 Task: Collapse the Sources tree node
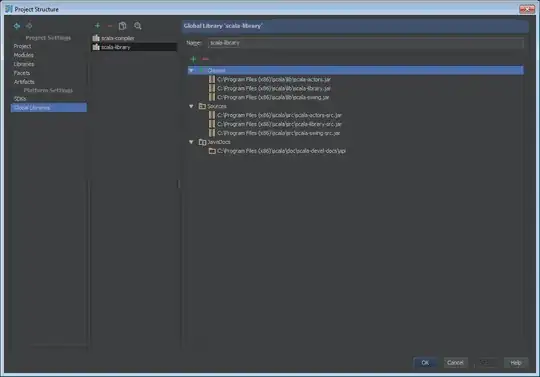click(x=191, y=106)
